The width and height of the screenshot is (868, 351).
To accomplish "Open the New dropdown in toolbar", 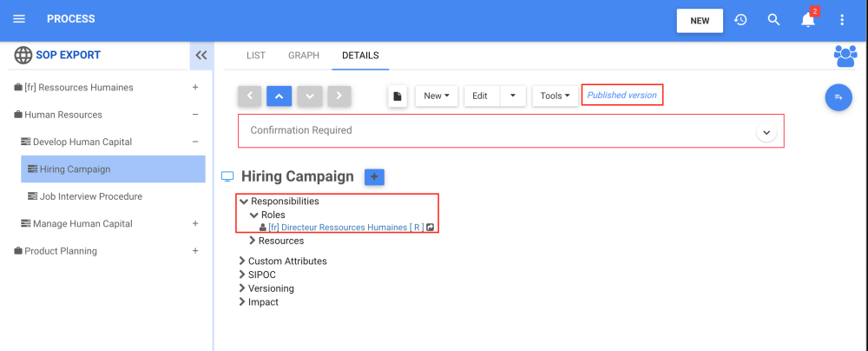I will click(x=437, y=96).
